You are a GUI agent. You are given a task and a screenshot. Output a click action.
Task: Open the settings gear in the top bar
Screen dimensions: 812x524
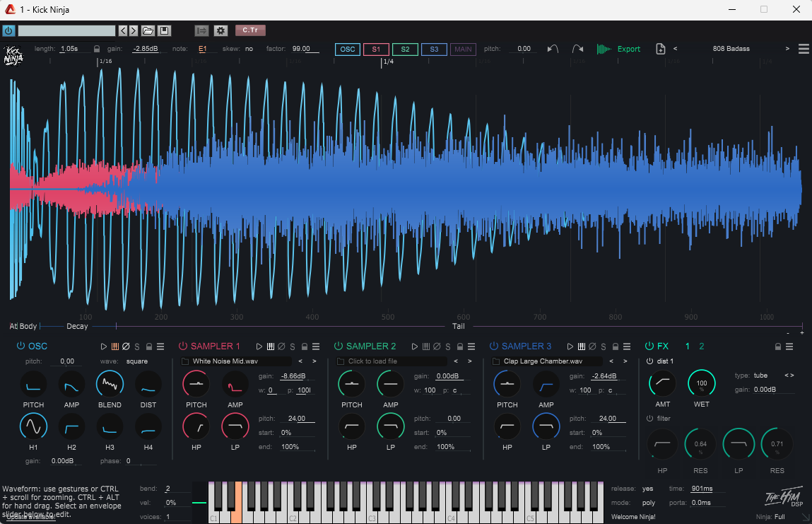[220, 30]
